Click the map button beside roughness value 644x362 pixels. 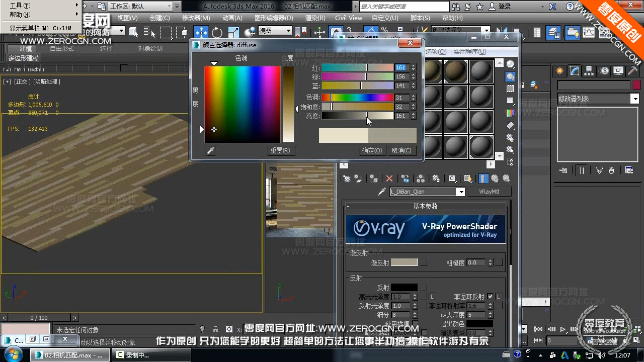pyautogui.click(x=499, y=262)
